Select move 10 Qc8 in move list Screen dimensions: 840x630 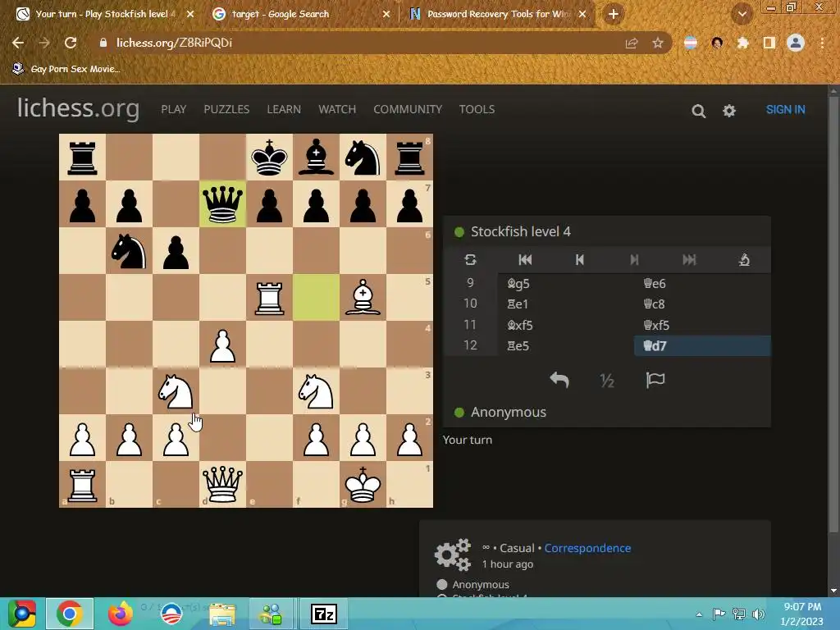tap(702, 304)
